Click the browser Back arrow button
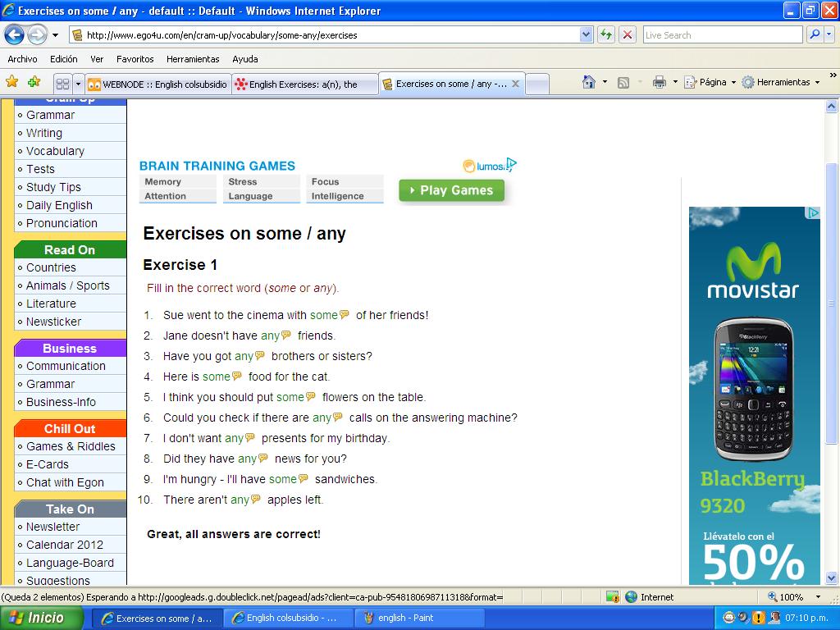 click(x=15, y=35)
